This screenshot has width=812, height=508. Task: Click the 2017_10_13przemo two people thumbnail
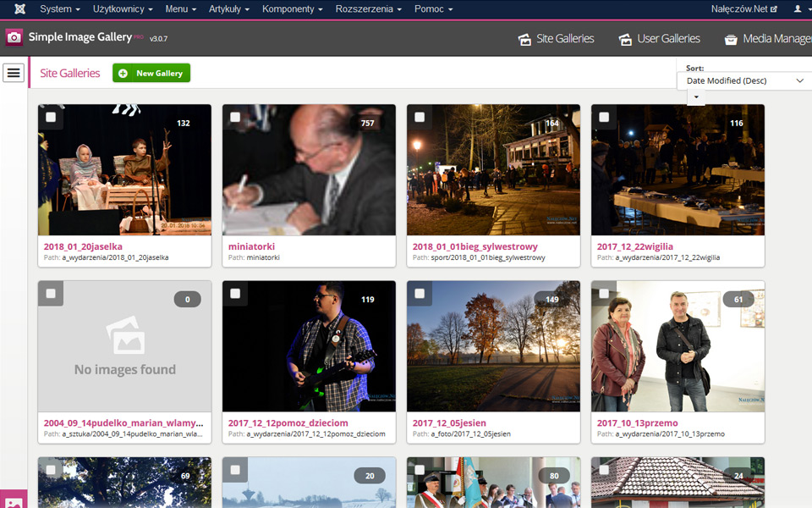[678, 346]
